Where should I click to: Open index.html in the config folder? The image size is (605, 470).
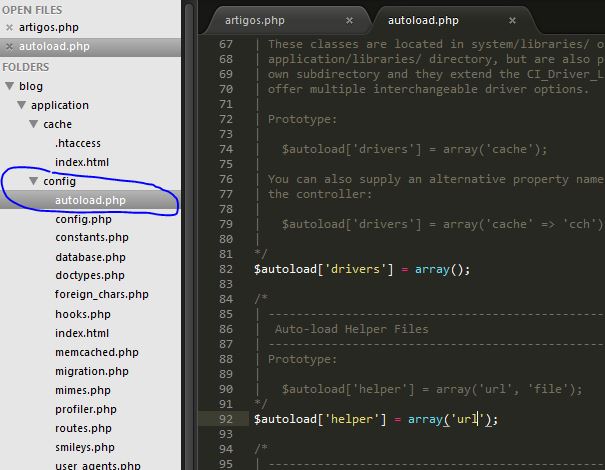82,333
